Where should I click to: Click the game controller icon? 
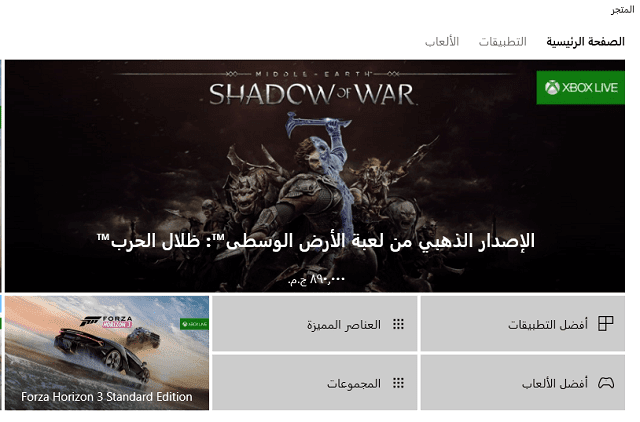click(606, 383)
